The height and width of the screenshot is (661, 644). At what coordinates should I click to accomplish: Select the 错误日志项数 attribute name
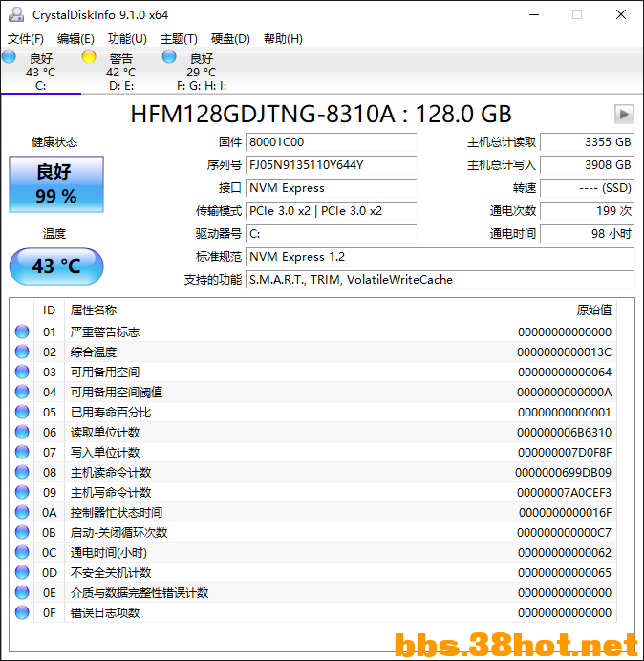coord(105,613)
